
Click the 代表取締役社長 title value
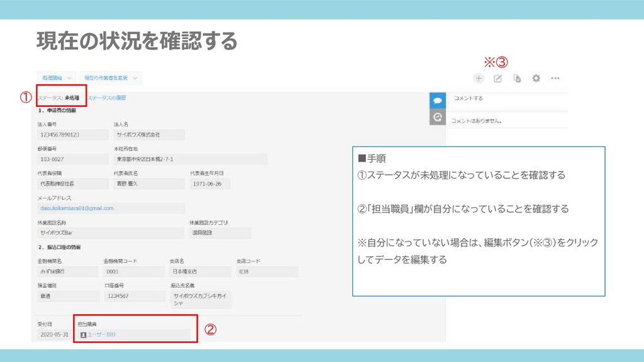point(73,184)
